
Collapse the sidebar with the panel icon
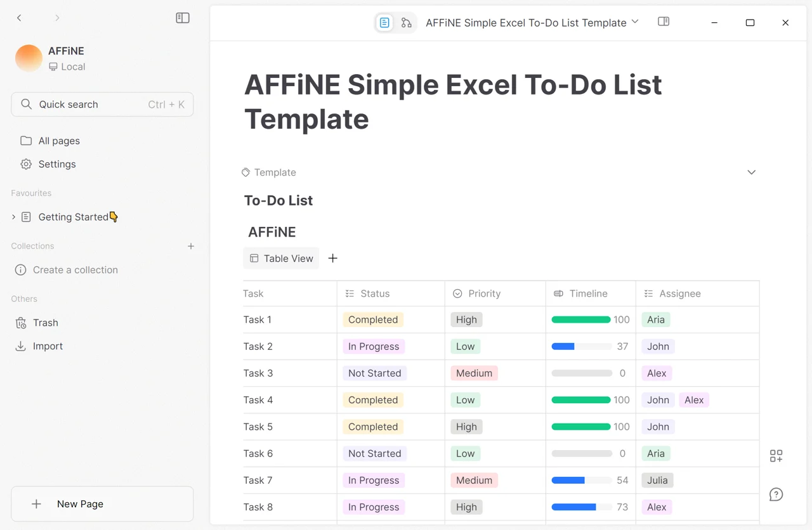183,18
